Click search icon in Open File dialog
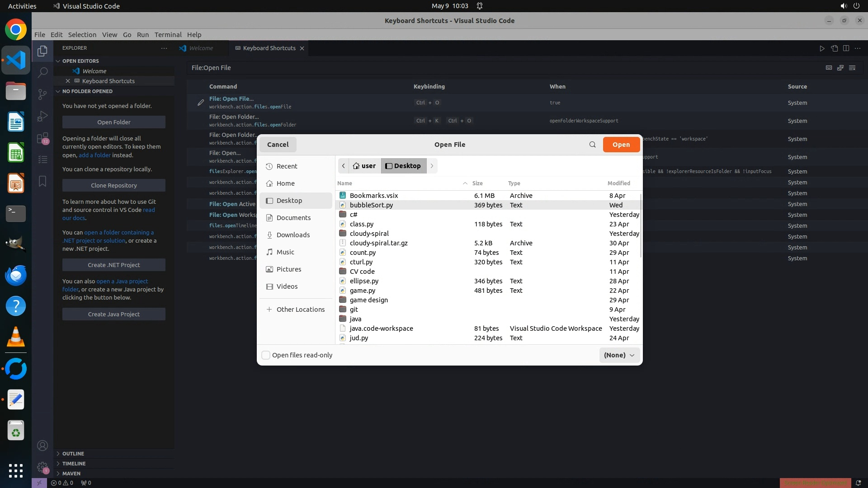868x488 pixels. tap(592, 145)
